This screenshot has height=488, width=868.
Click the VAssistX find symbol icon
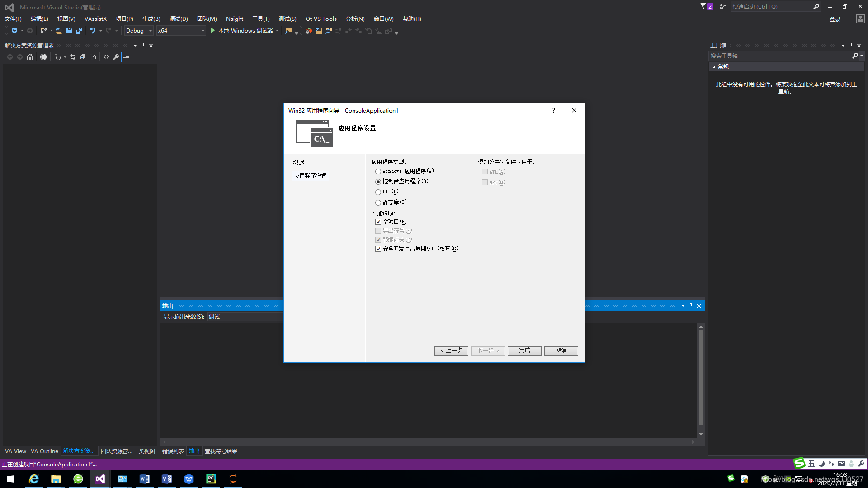coord(329,31)
